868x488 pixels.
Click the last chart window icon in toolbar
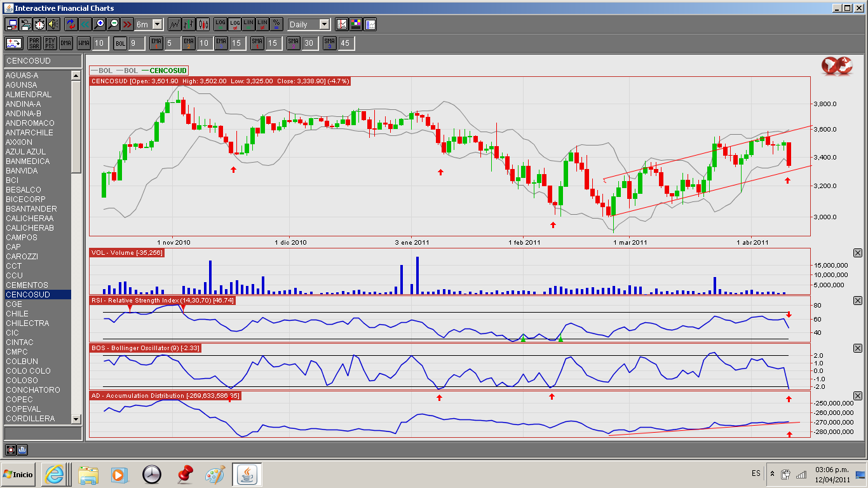pos(370,24)
